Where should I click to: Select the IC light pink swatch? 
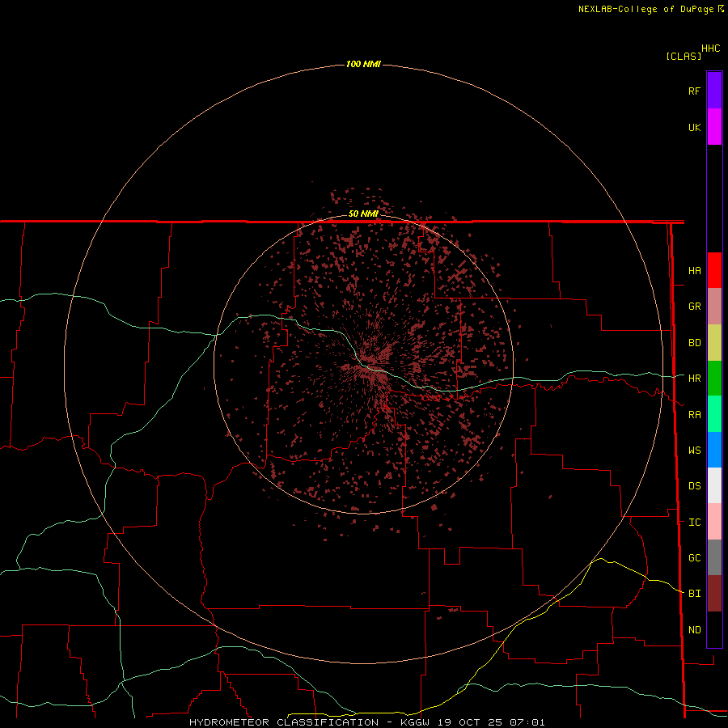[x=714, y=522]
